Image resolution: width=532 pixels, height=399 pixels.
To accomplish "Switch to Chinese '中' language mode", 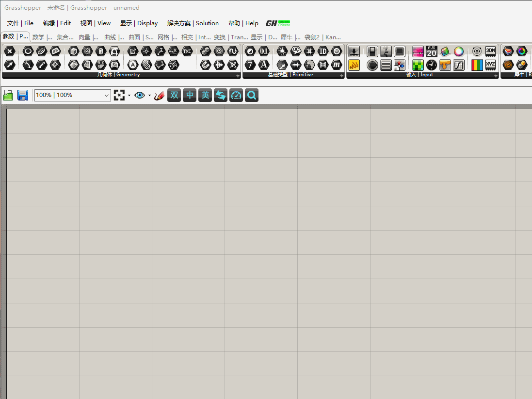I will pyautogui.click(x=190, y=95).
